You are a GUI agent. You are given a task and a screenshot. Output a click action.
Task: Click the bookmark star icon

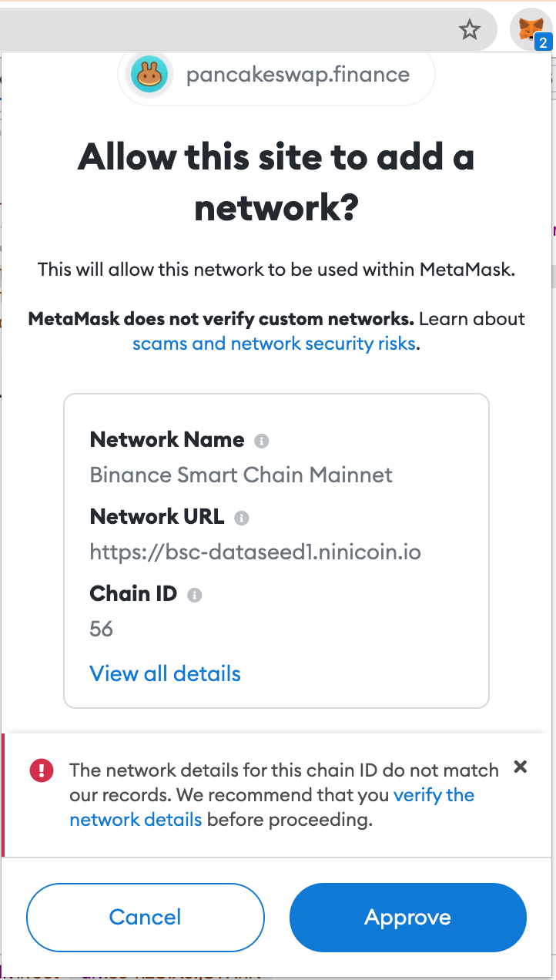pos(470,30)
